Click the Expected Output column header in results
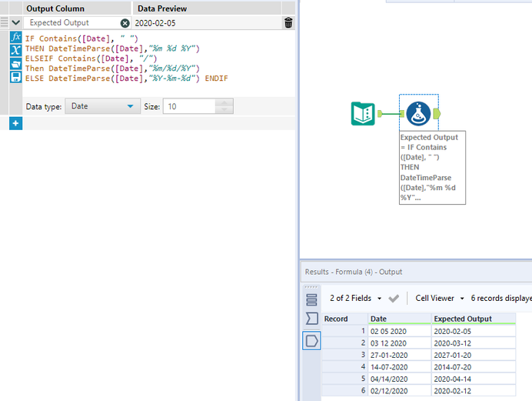The height and width of the screenshot is (401, 532). click(462, 319)
